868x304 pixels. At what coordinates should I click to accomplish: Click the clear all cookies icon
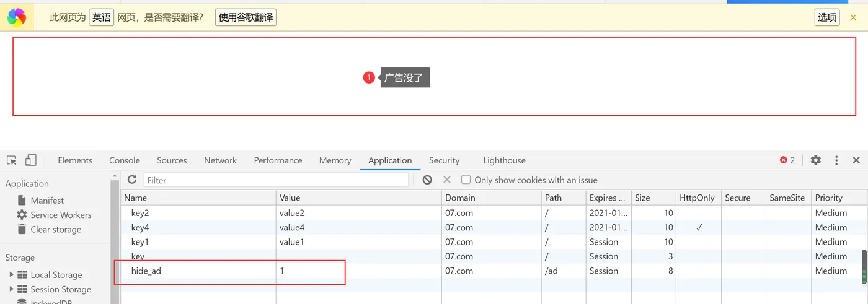(x=427, y=180)
